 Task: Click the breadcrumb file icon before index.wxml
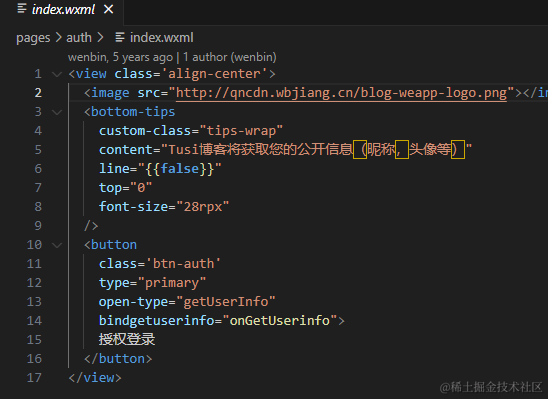pos(120,37)
